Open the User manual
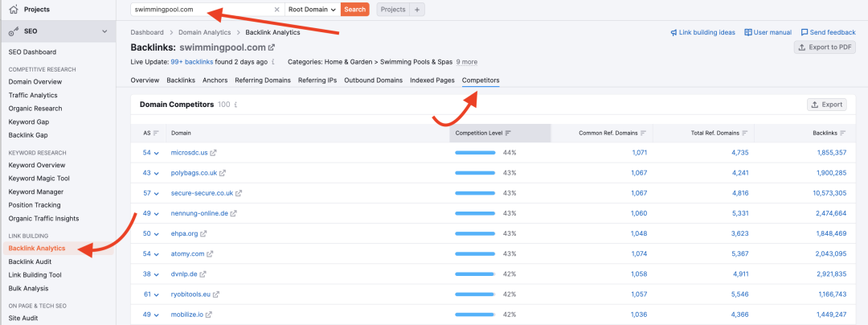 (768, 33)
